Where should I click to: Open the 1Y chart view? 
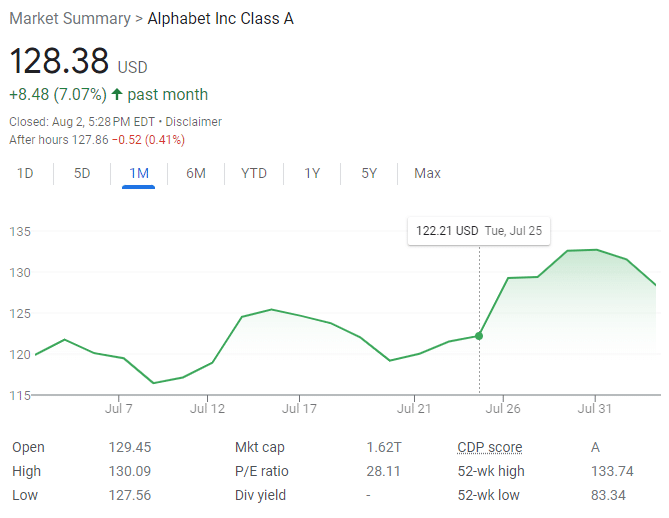(x=312, y=173)
